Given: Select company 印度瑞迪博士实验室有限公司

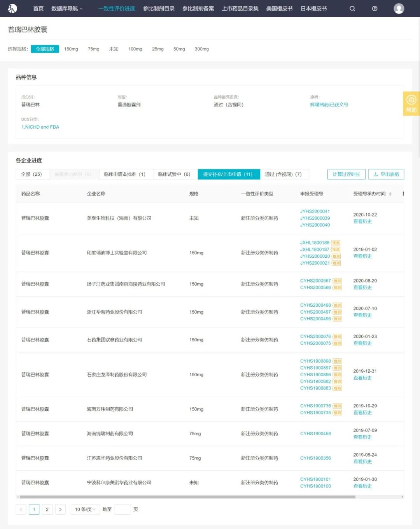Looking at the screenshot, I should [117, 253].
